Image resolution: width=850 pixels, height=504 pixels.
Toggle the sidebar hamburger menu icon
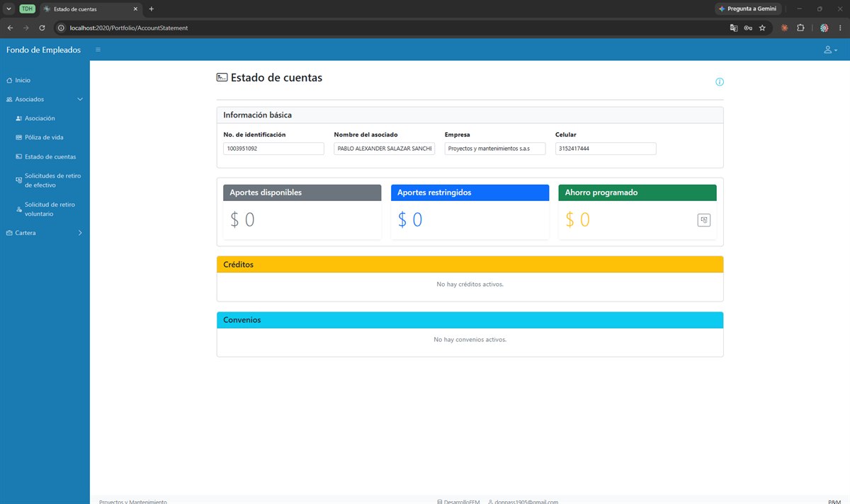click(x=98, y=50)
